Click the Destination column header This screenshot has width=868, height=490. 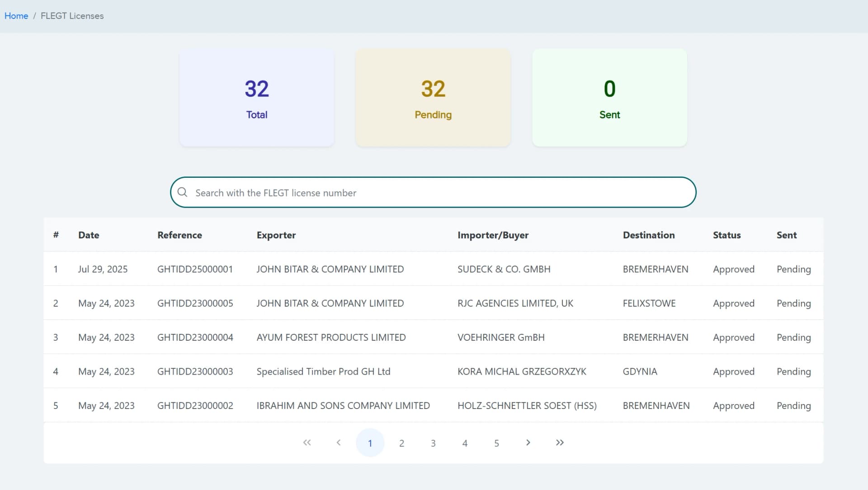649,235
